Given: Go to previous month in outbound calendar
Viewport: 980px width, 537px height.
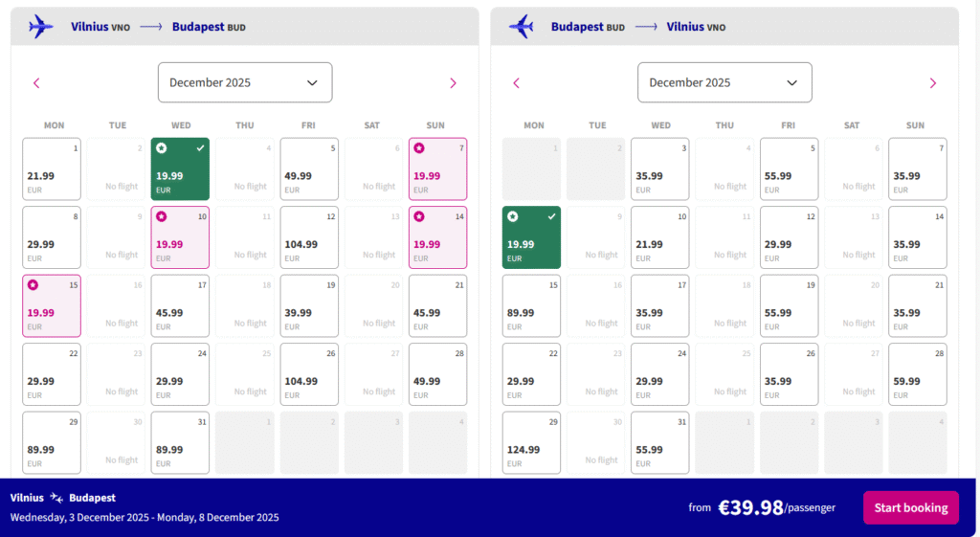Looking at the screenshot, I should tap(36, 83).
